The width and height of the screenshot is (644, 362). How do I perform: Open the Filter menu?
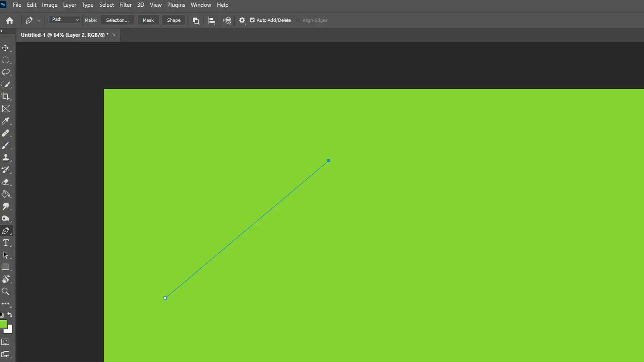click(126, 5)
